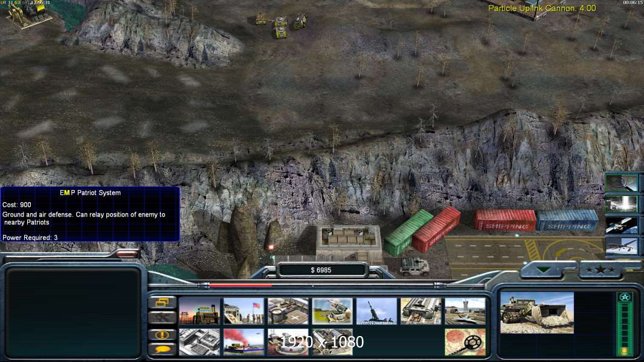Build the Strategy Center
644x362 pixels.
tap(199, 342)
